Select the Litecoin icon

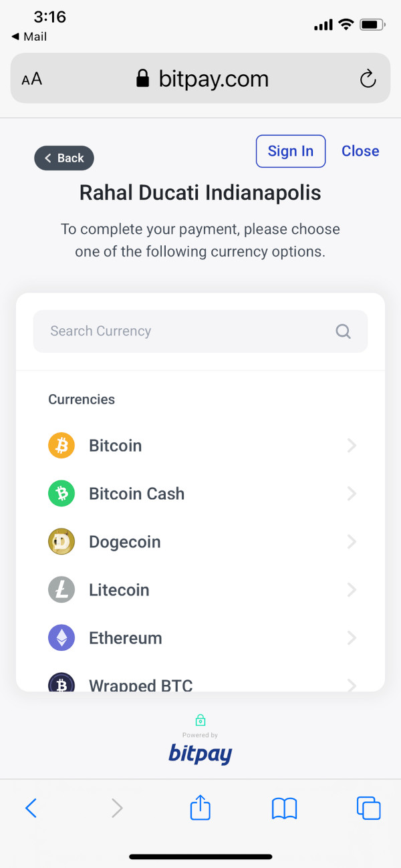coord(61,589)
